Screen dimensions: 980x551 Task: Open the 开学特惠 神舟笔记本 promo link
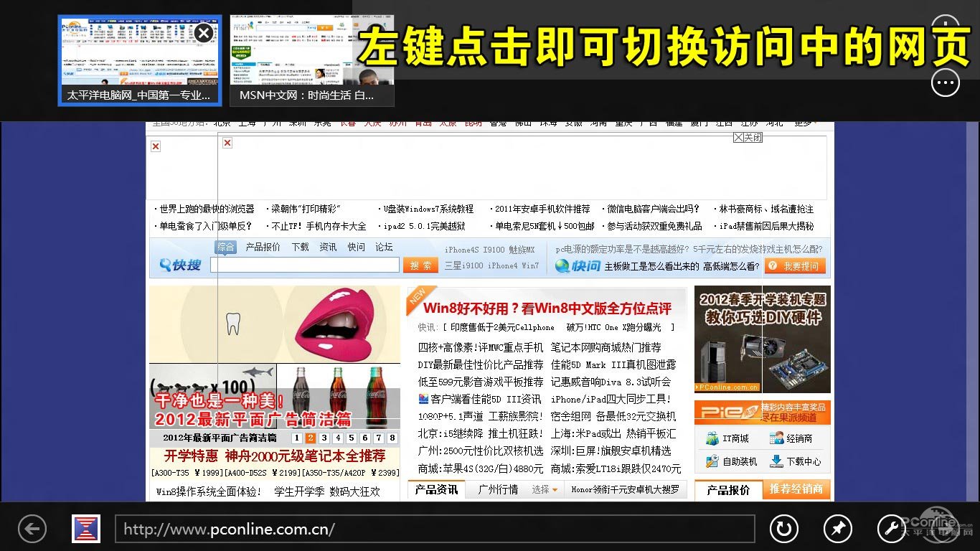pyautogui.click(x=275, y=456)
